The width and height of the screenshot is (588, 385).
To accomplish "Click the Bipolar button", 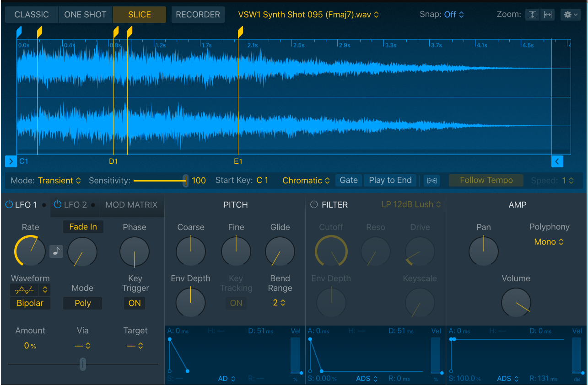I will point(30,303).
